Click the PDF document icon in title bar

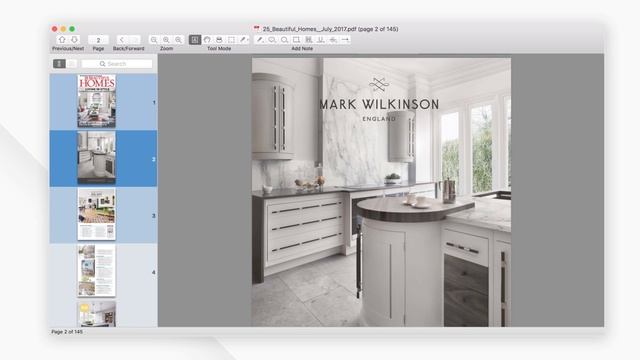coord(257,29)
